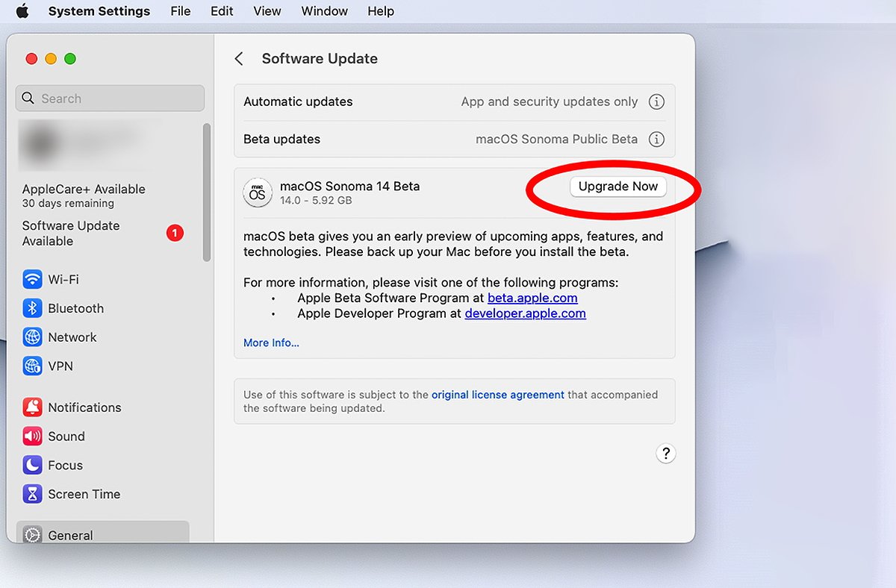Screen dimensions: 896x588
Task: Click the Search field in sidebar
Action: 110,98
